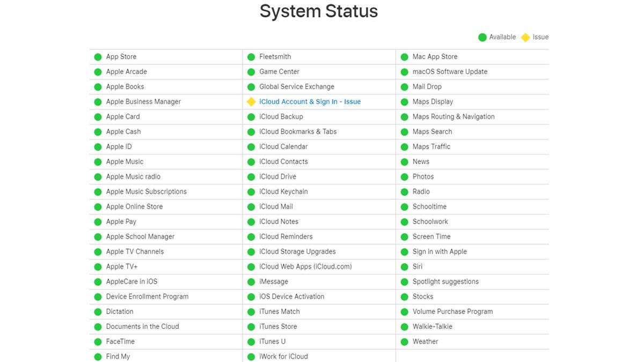Click the green status dot beside App Store
644x362 pixels.
click(x=98, y=56)
